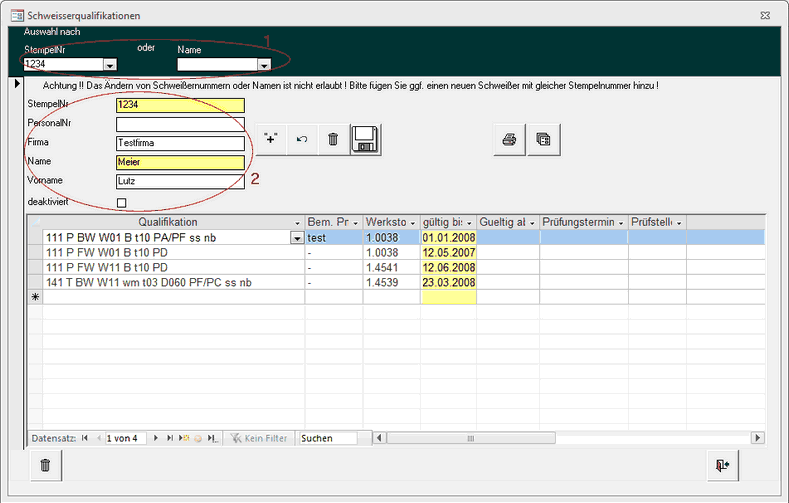
Task: Click the add new welder button
Action: (x=270, y=140)
